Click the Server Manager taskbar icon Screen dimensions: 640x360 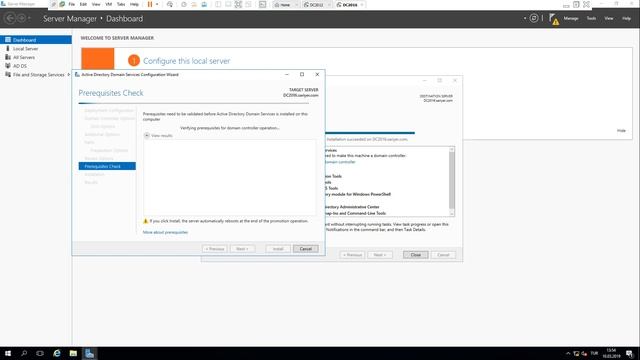pos(89,353)
